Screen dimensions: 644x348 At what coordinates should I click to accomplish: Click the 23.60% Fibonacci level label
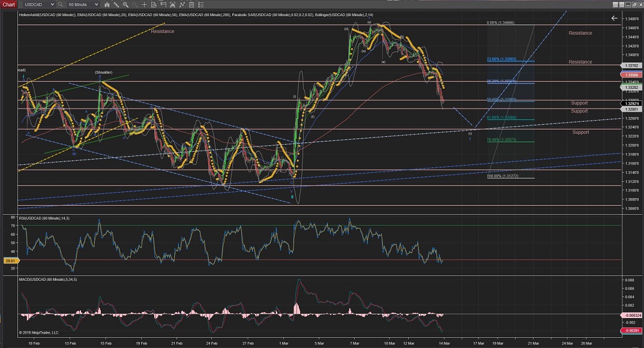coord(502,59)
